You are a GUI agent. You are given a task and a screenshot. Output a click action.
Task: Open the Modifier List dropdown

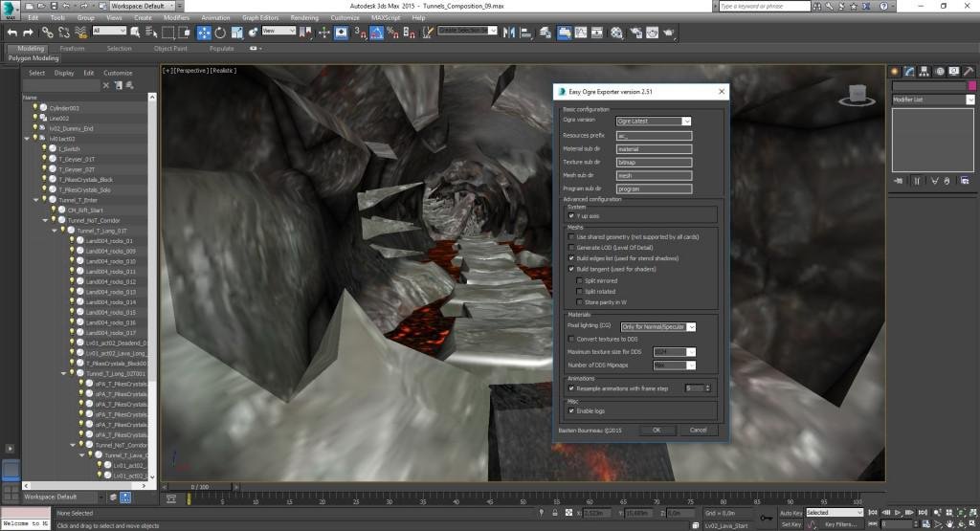(x=969, y=100)
